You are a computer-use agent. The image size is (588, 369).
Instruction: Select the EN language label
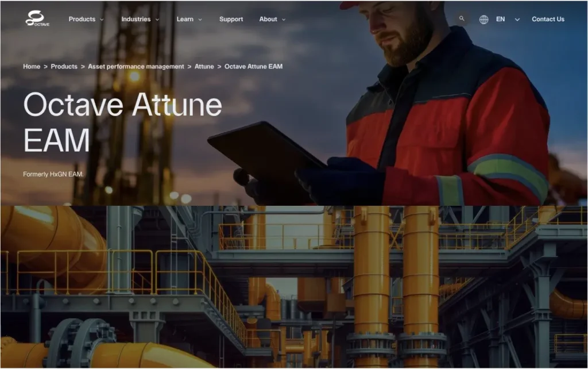(x=500, y=19)
